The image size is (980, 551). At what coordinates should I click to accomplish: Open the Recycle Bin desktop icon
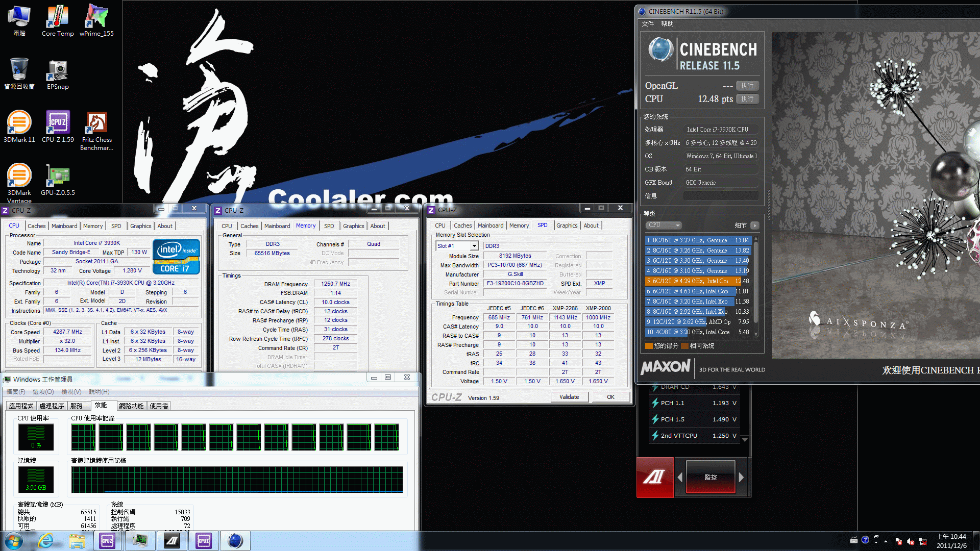pyautogui.click(x=19, y=73)
